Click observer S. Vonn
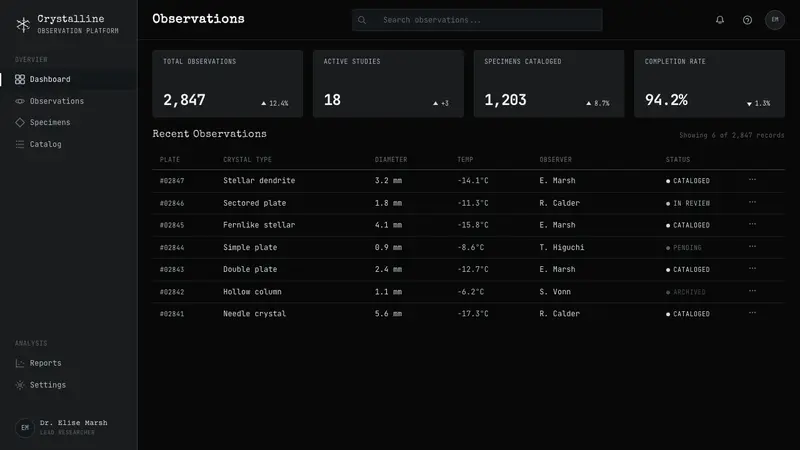800x450 pixels. (555, 292)
